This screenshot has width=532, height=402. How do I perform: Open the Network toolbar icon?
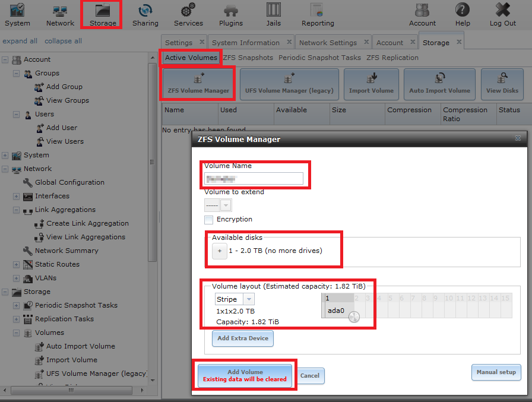[x=60, y=15]
